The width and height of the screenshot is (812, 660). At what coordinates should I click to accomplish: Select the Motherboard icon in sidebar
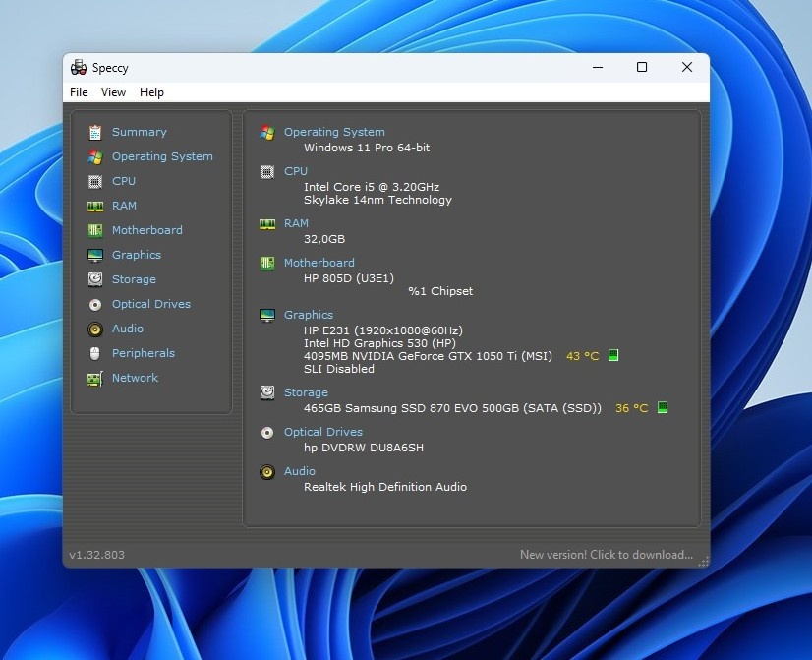(x=95, y=230)
